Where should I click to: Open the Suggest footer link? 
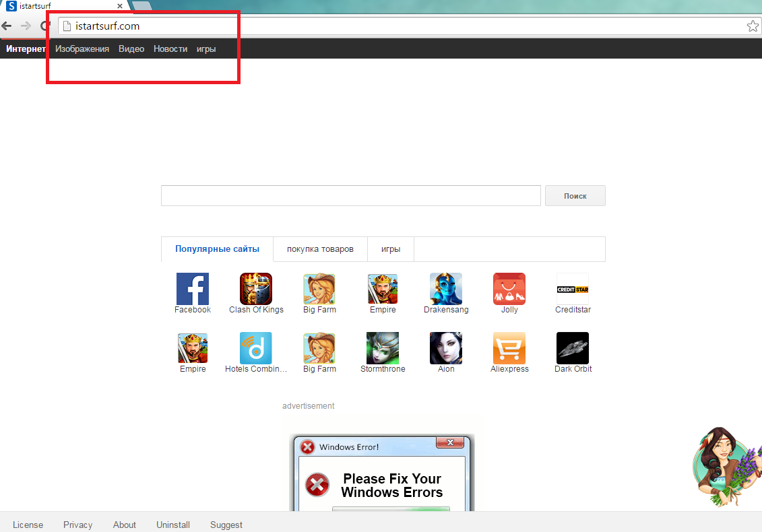click(226, 525)
